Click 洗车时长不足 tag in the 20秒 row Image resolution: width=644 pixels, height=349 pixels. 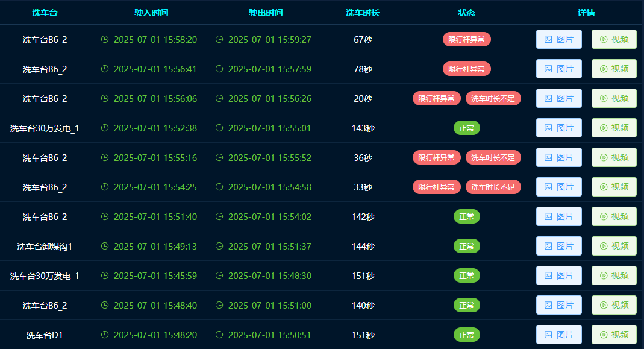tap(493, 98)
